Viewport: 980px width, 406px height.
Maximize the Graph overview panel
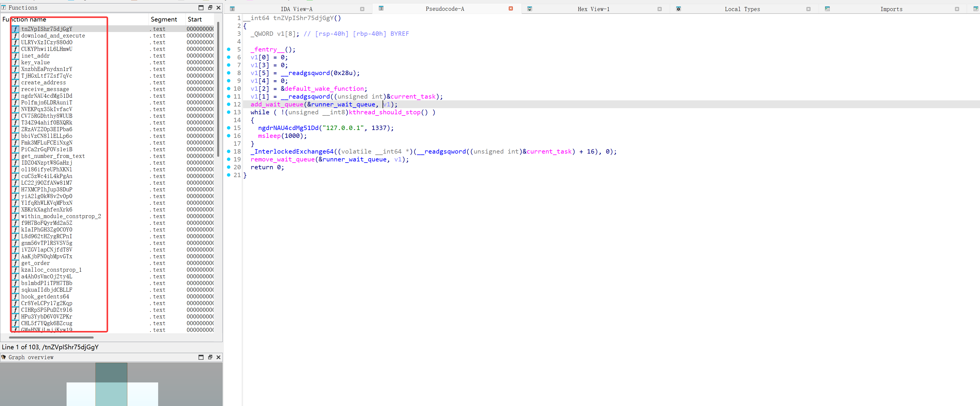coord(201,357)
